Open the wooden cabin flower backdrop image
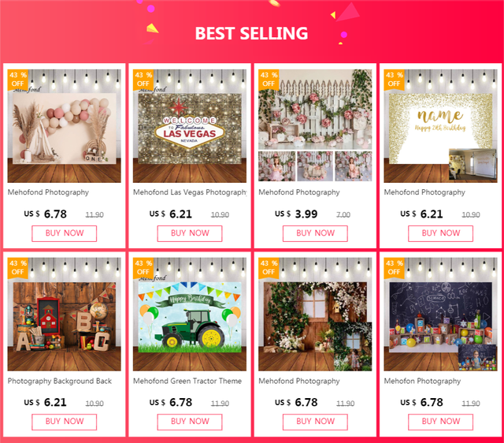 [x=315, y=315]
